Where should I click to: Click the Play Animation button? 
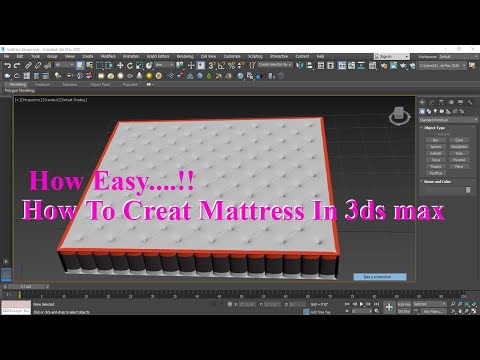362,304
